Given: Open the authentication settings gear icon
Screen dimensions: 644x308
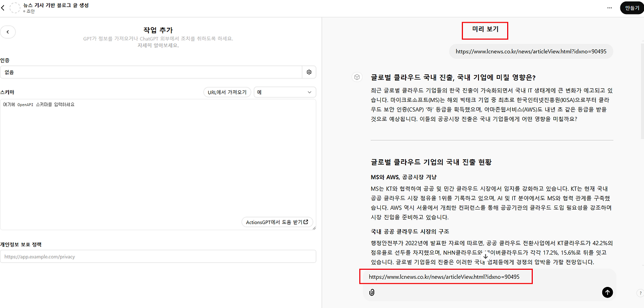Looking at the screenshot, I should [x=309, y=72].
